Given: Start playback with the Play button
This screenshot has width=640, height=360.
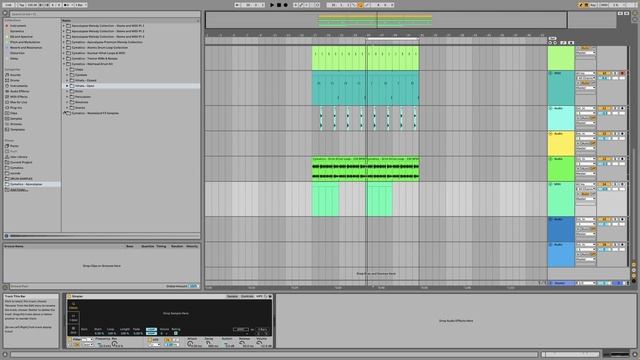Looking at the screenshot, I should pos(272,5).
